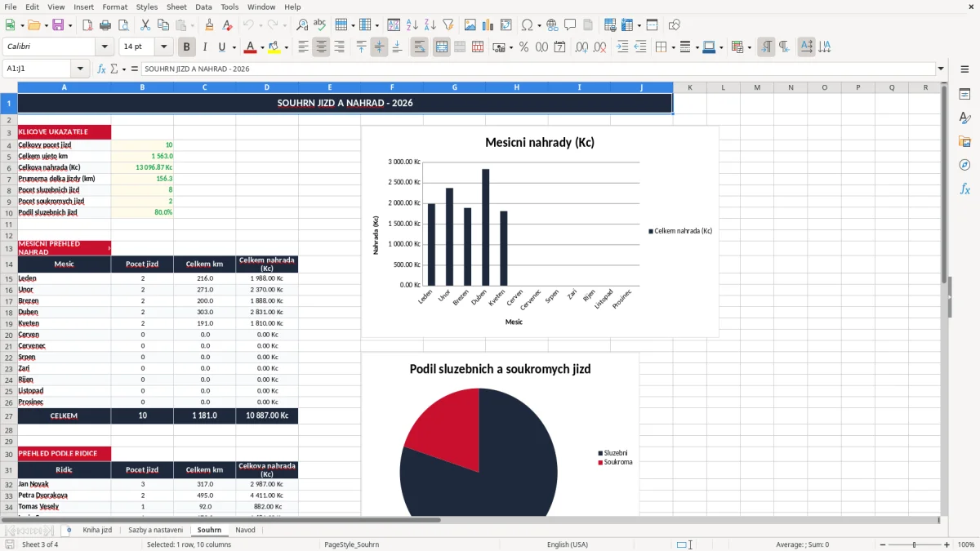Open the font color dropdown arrow
980x551 pixels.
pos(262,47)
